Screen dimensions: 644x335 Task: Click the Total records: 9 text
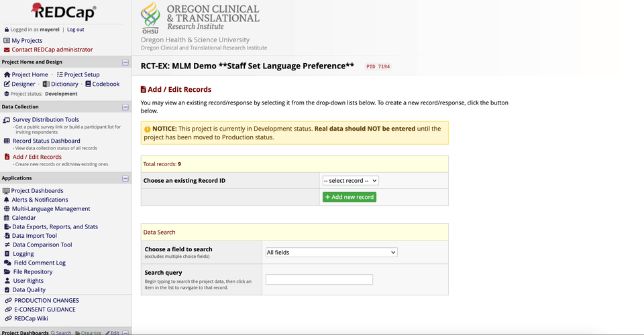click(x=162, y=164)
